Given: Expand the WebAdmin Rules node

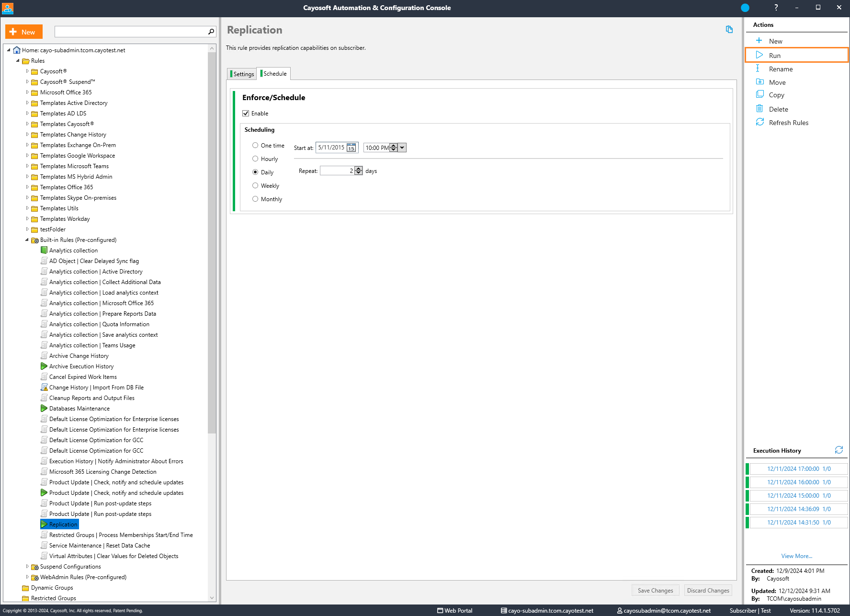Looking at the screenshot, I should (27, 577).
